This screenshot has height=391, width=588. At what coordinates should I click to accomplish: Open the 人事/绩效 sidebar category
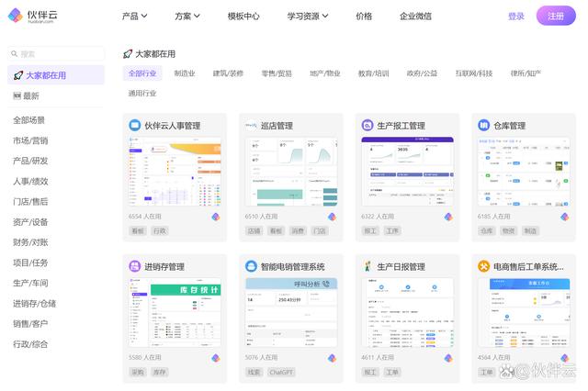click(x=30, y=181)
